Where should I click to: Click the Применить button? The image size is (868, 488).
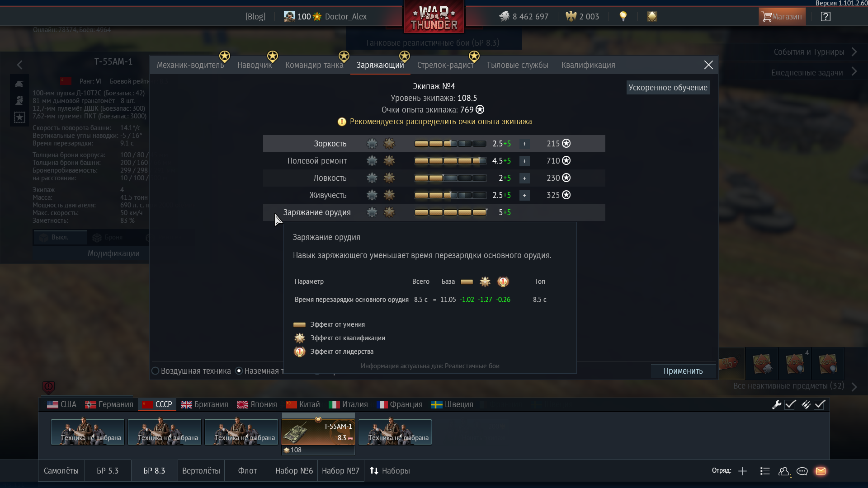683,371
